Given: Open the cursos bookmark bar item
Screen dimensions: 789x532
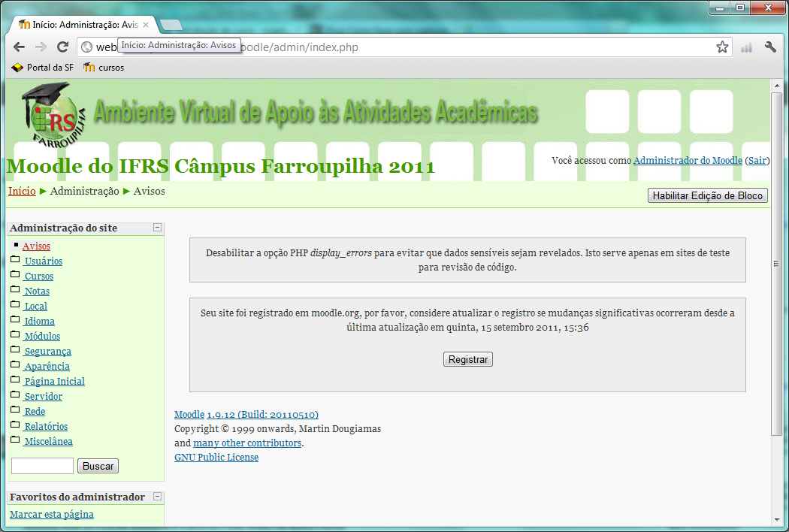Looking at the screenshot, I should [x=104, y=68].
